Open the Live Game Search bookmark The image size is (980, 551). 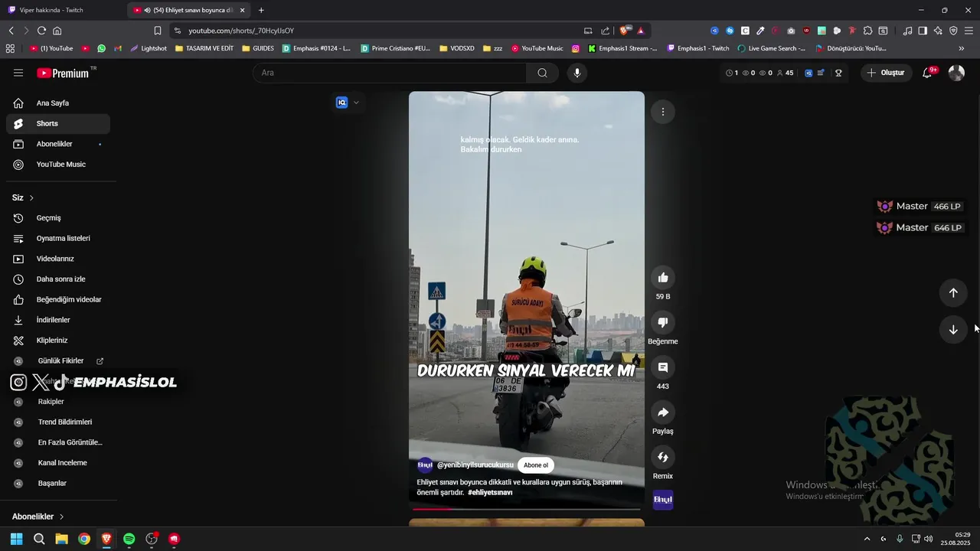tap(771, 48)
